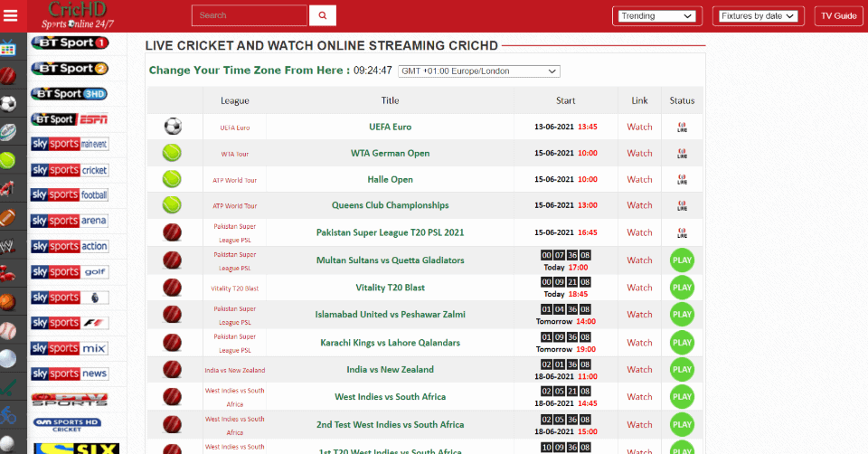This screenshot has height=454, width=868.
Task: Click tennis ball icon in WTA German Open row
Action: click(172, 153)
